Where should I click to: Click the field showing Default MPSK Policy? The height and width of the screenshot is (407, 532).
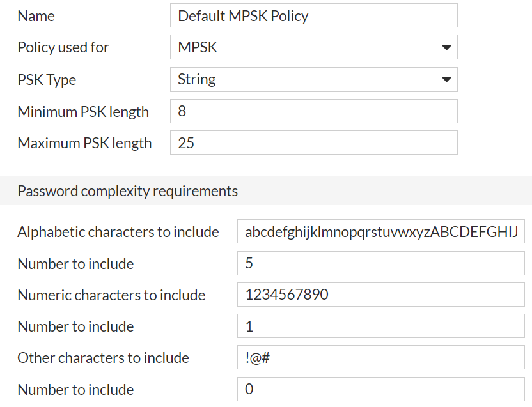(x=313, y=15)
